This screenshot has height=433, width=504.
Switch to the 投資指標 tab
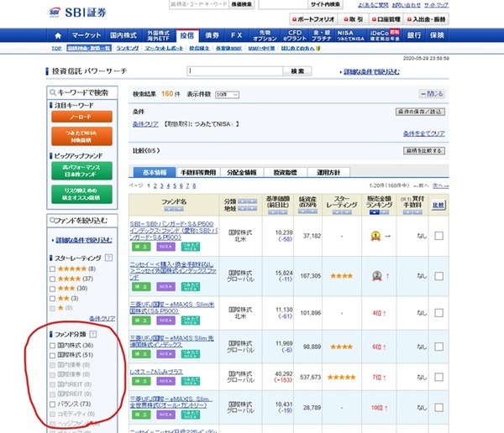pyautogui.click(x=285, y=173)
